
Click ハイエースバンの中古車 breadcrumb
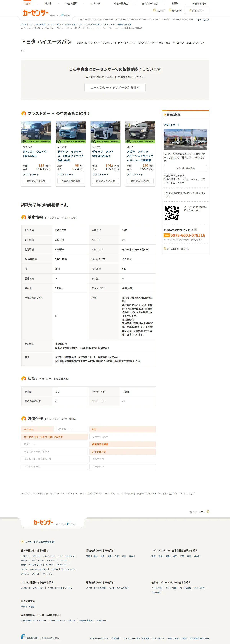[89, 25]
